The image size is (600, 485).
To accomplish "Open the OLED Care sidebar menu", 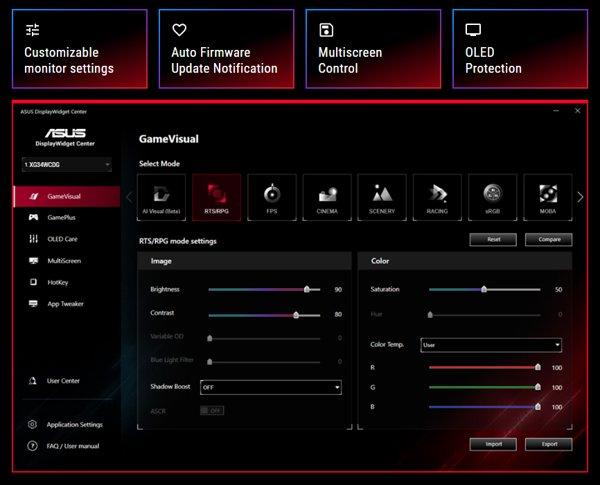I will 67,239.
